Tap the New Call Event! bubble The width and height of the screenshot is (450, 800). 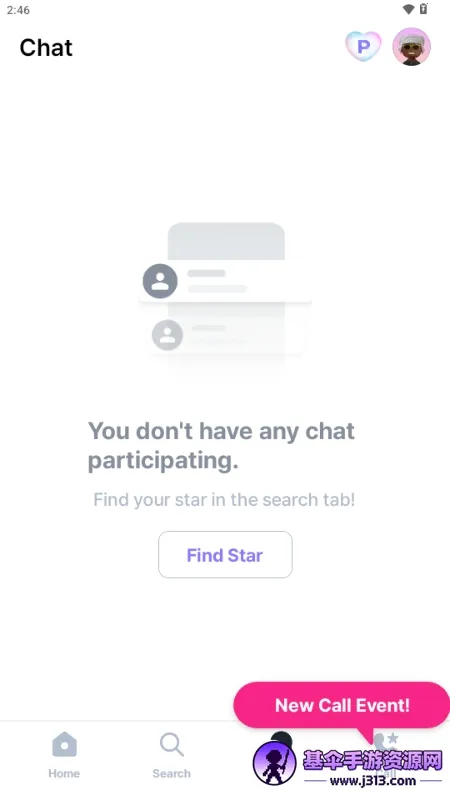pyautogui.click(x=342, y=705)
